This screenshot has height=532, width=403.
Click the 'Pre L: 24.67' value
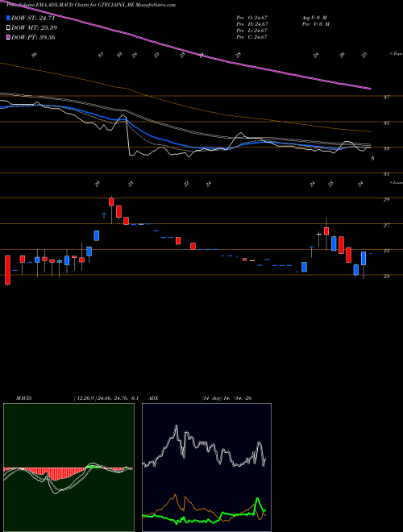tap(252, 31)
